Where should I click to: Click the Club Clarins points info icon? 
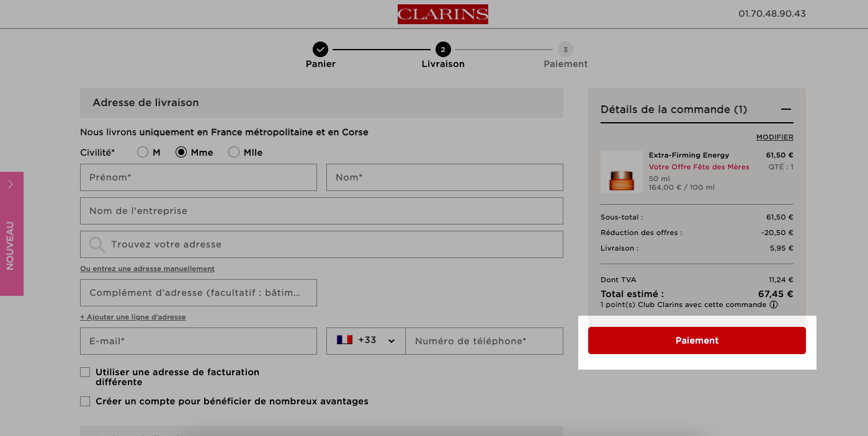point(774,305)
